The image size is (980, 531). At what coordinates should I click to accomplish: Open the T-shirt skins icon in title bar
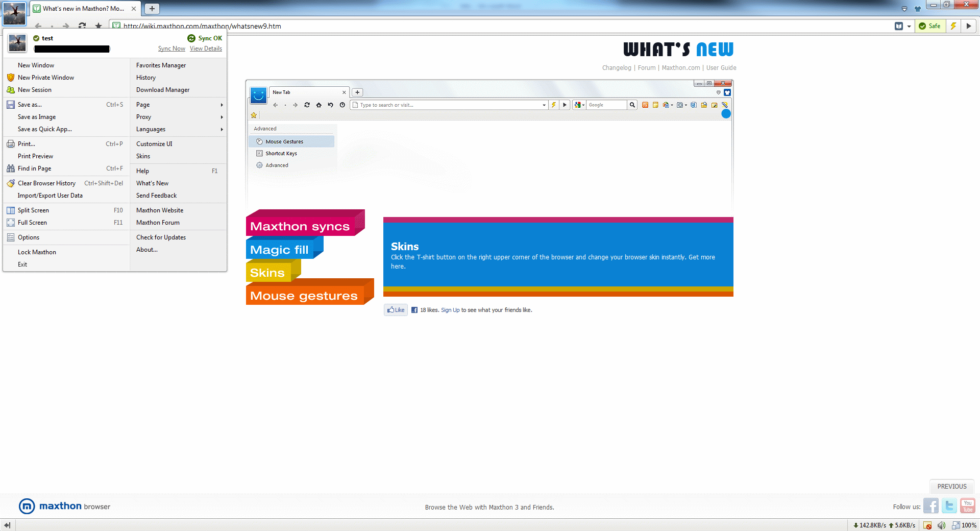[917, 9]
